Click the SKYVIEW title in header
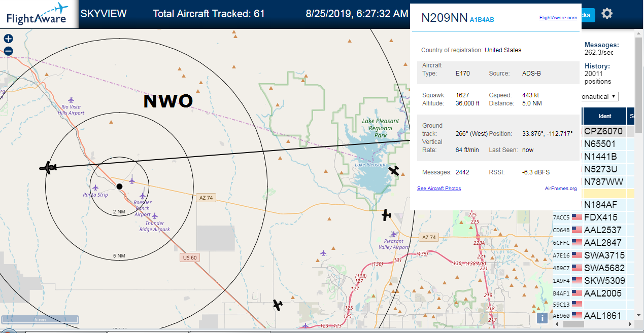Screen dimensions: 644x333 tap(104, 14)
